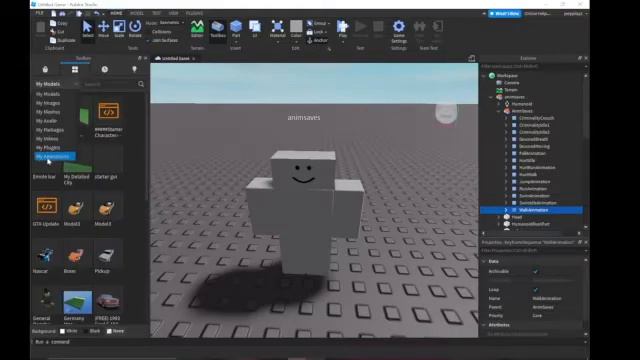
Task: Click the Lock tool icon
Action: tap(309, 32)
